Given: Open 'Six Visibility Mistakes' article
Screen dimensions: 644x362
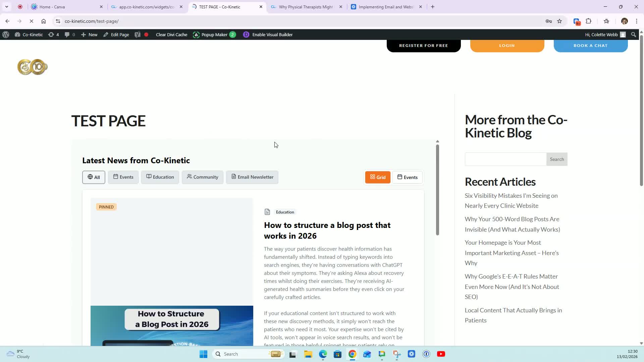Looking at the screenshot, I should tap(511, 201).
